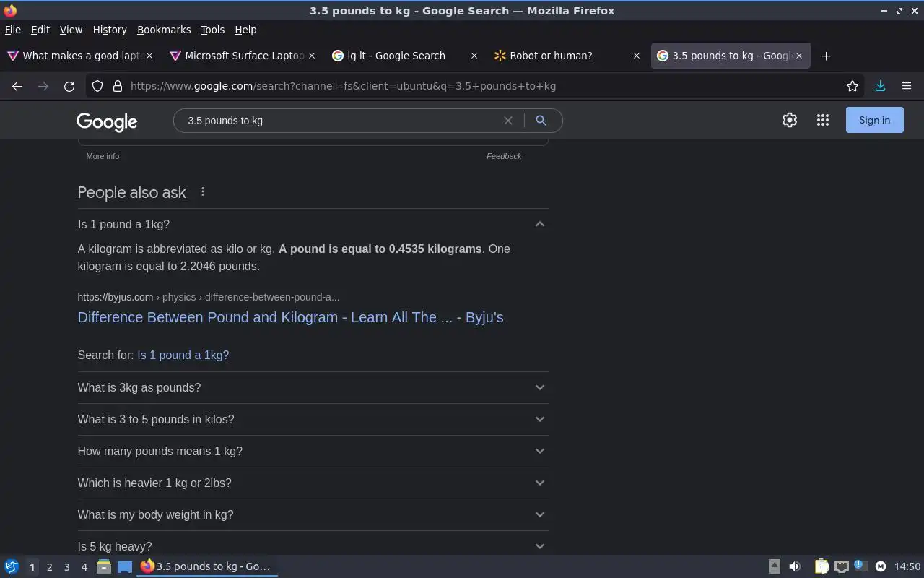Expand 'What is my body weight in kg?'
This screenshot has height=578, width=924.
313,514
